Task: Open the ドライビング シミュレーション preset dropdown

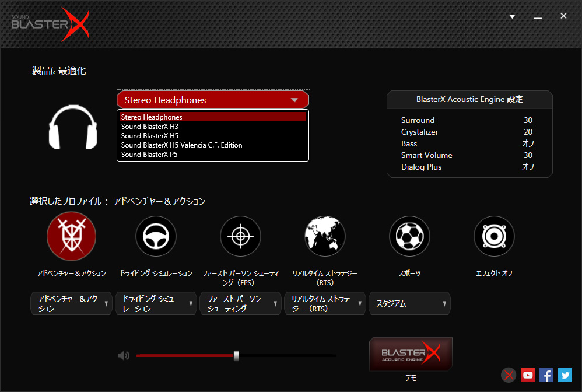Action: tap(156, 303)
